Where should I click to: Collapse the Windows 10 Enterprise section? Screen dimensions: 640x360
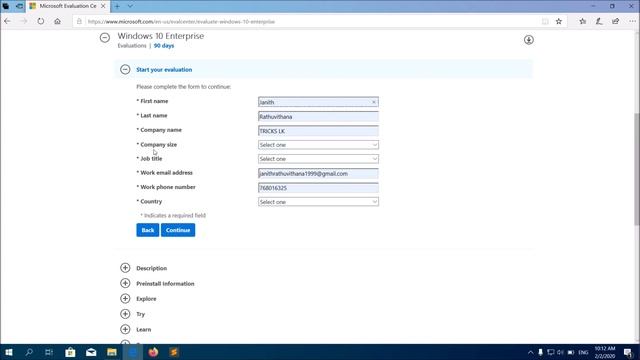coord(104,38)
